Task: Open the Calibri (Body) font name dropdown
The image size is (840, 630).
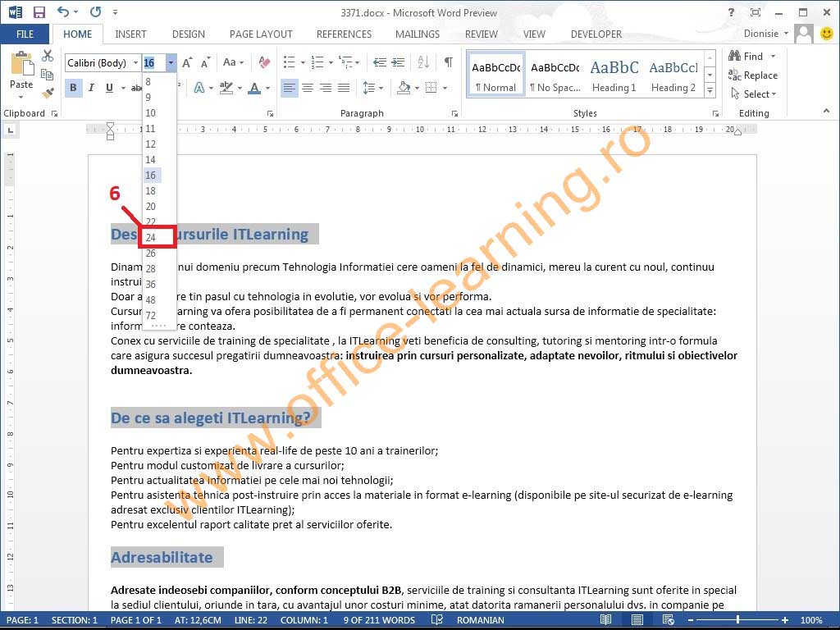Action: pos(135,62)
